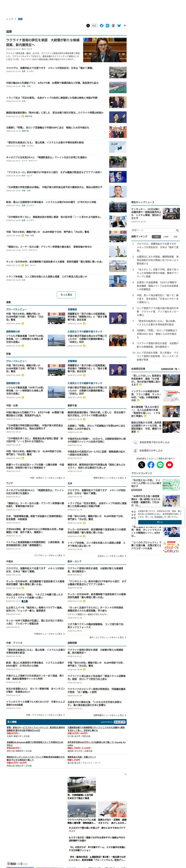Open ranking item 全東信への金融債権
186x868 pixels.
[157, 285]
